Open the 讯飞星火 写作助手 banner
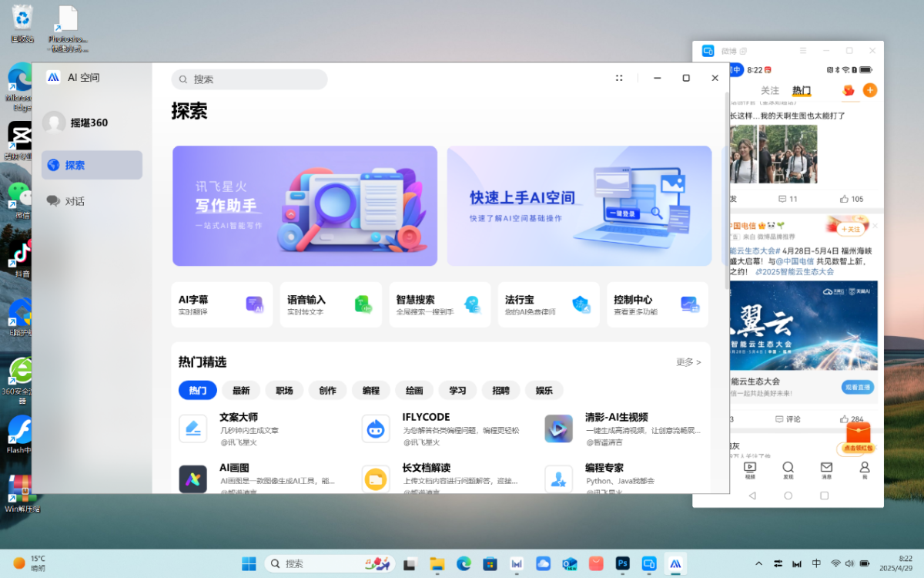924x578 pixels. click(305, 206)
